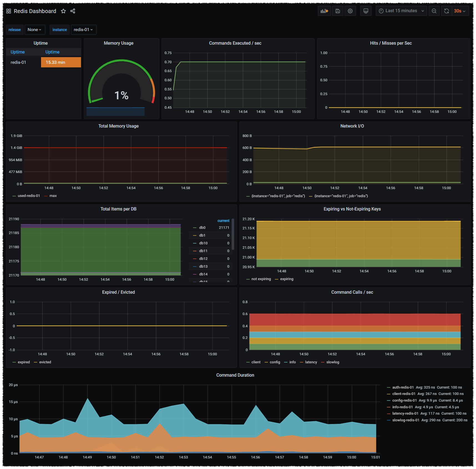The height and width of the screenshot is (469, 476).
Task: Click the 15.33 min uptime cell
Action: [61, 62]
